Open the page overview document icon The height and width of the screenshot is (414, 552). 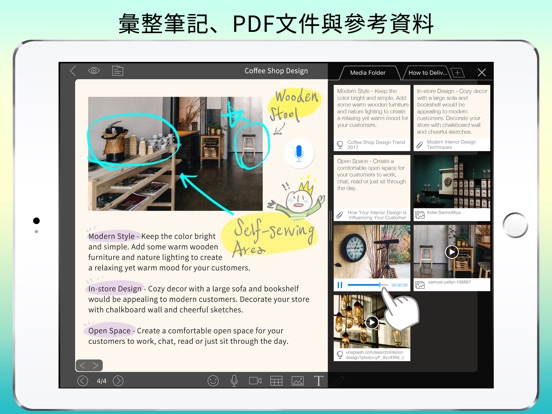[x=118, y=71]
